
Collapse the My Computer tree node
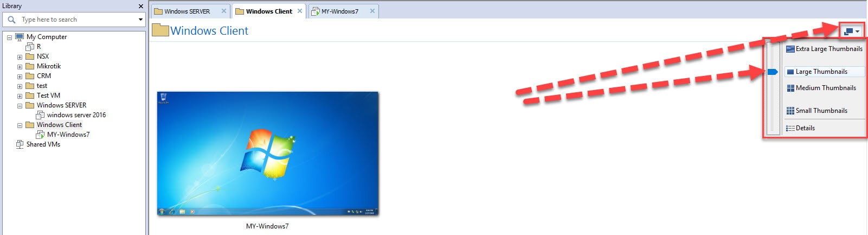[x=9, y=37]
